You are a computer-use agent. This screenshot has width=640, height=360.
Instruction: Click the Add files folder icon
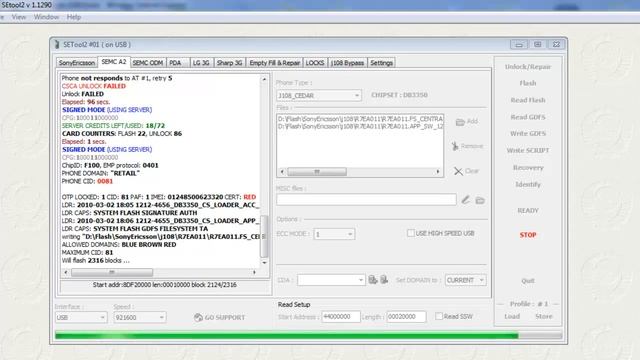click(460, 122)
